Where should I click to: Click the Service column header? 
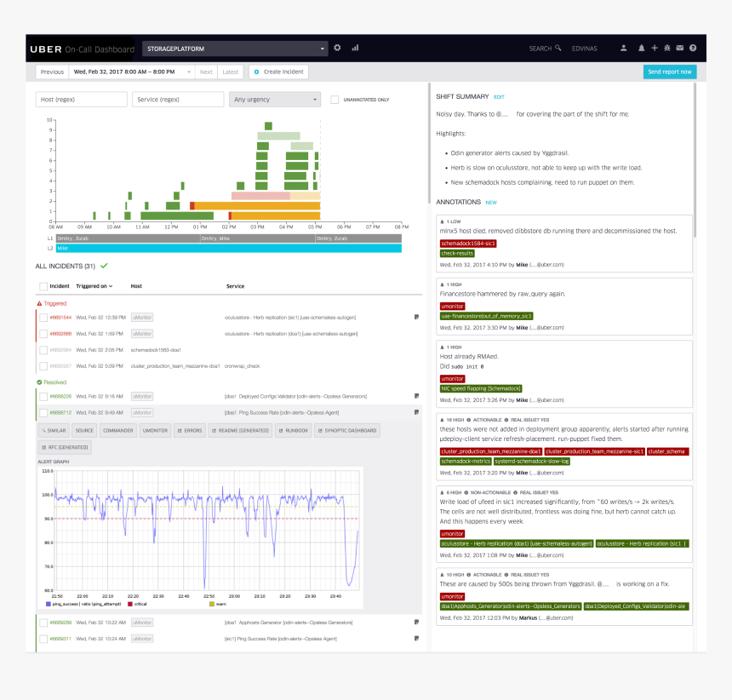tap(235, 286)
